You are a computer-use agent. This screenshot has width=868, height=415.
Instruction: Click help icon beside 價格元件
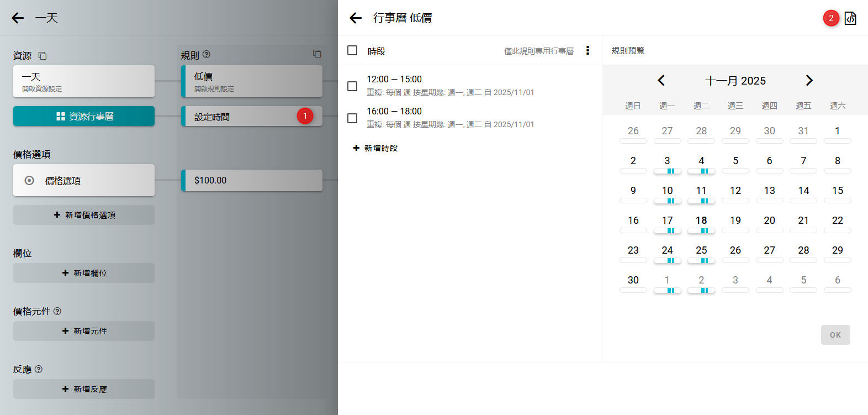57,311
